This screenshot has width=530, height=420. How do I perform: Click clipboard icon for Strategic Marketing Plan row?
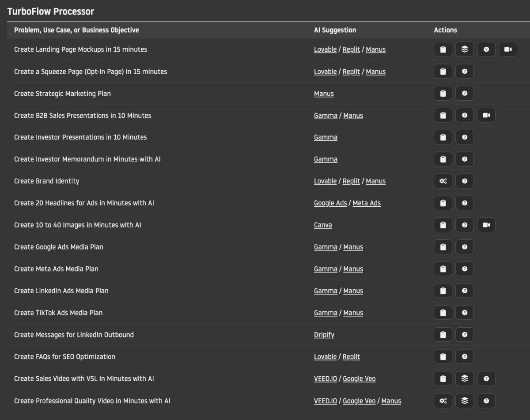pos(443,94)
